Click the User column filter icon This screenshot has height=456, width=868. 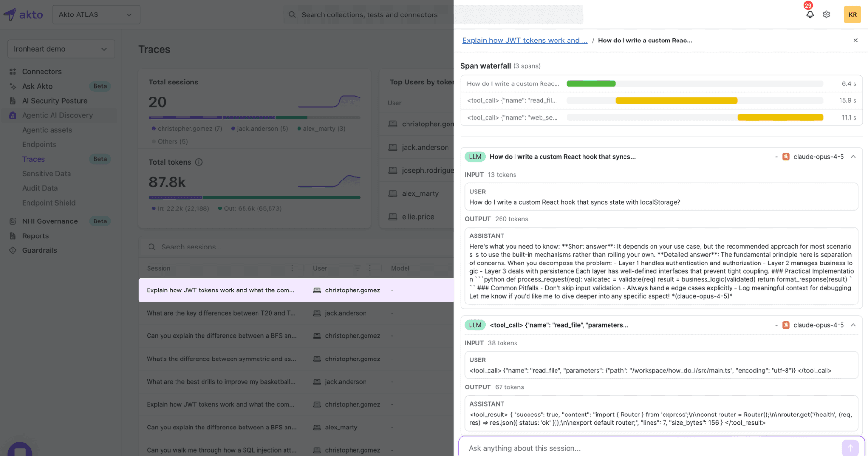coord(357,268)
